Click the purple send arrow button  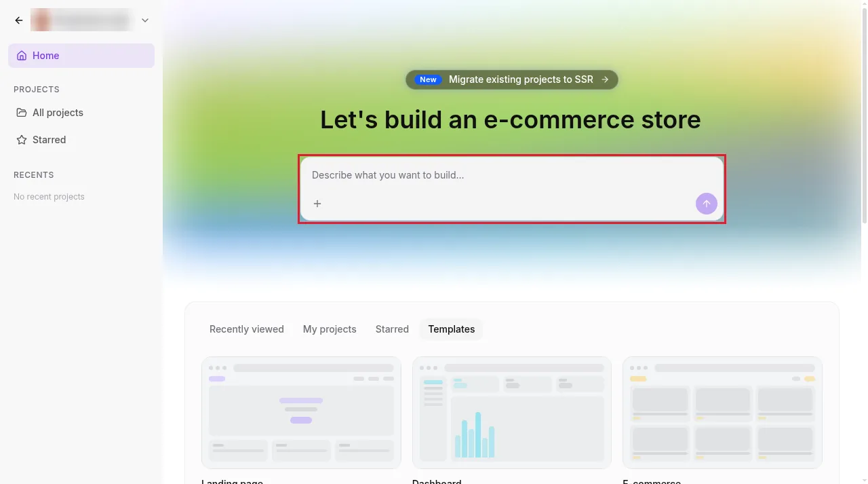[x=707, y=204]
